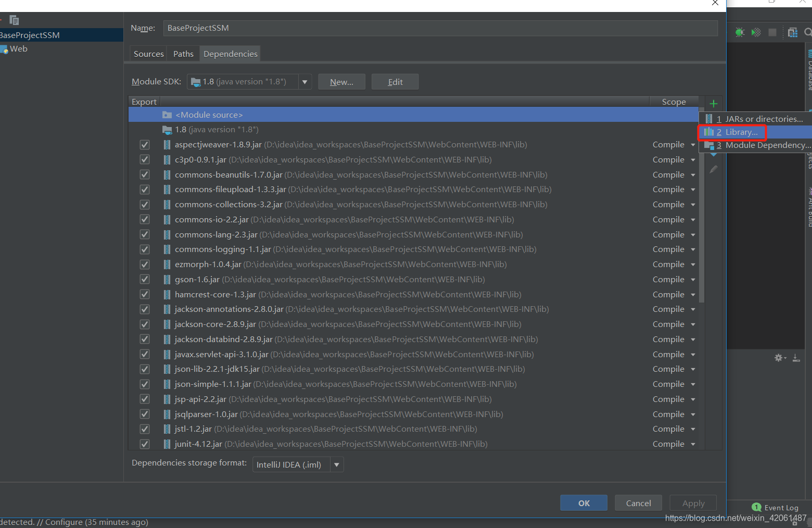Open the Event Log balloon icon

[757, 507]
